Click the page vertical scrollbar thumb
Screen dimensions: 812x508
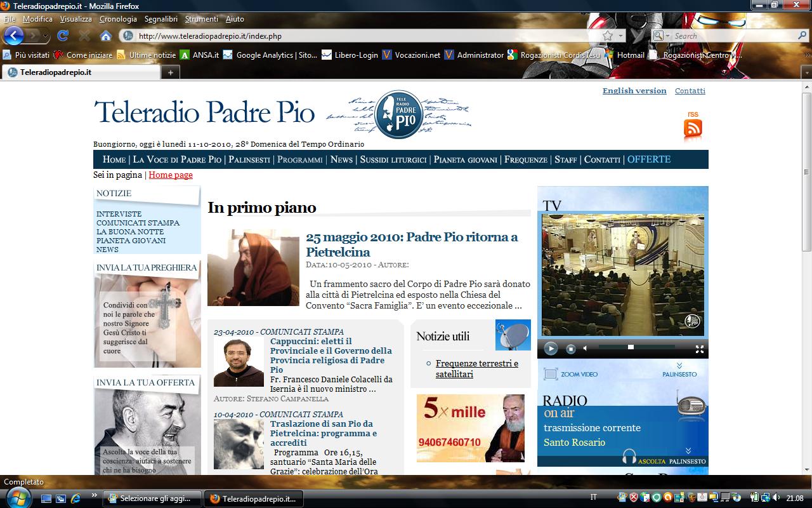[x=806, y=171]
